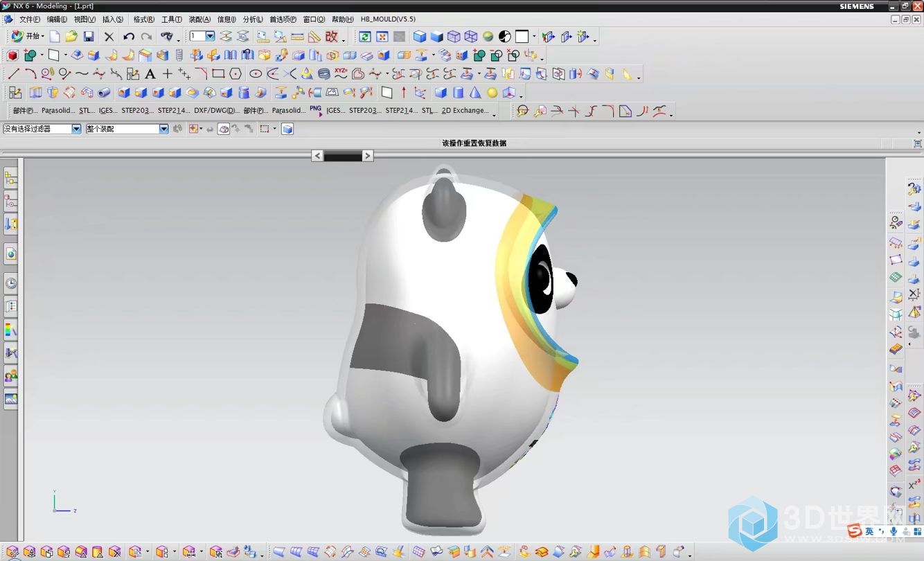Image resolution: width=924 pixels, height=561 pixels.
Task: Open the PNG export icon
Action: pyautogui.click(x=316, y=109)
